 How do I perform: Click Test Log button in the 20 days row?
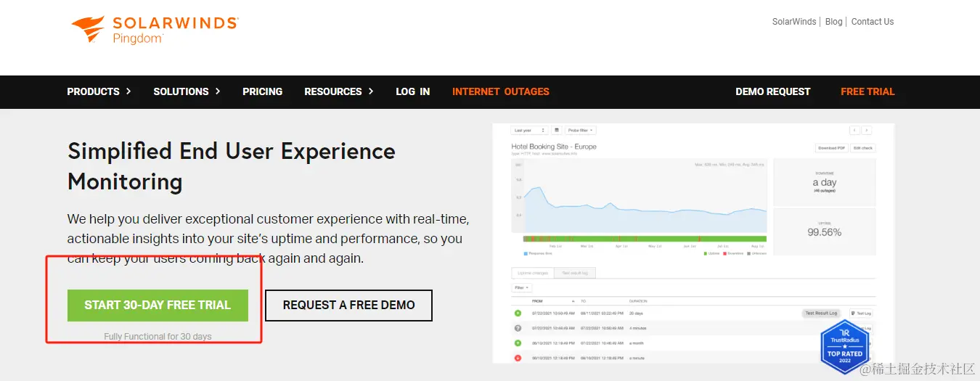pyautogui.click(x=861, y=314)
